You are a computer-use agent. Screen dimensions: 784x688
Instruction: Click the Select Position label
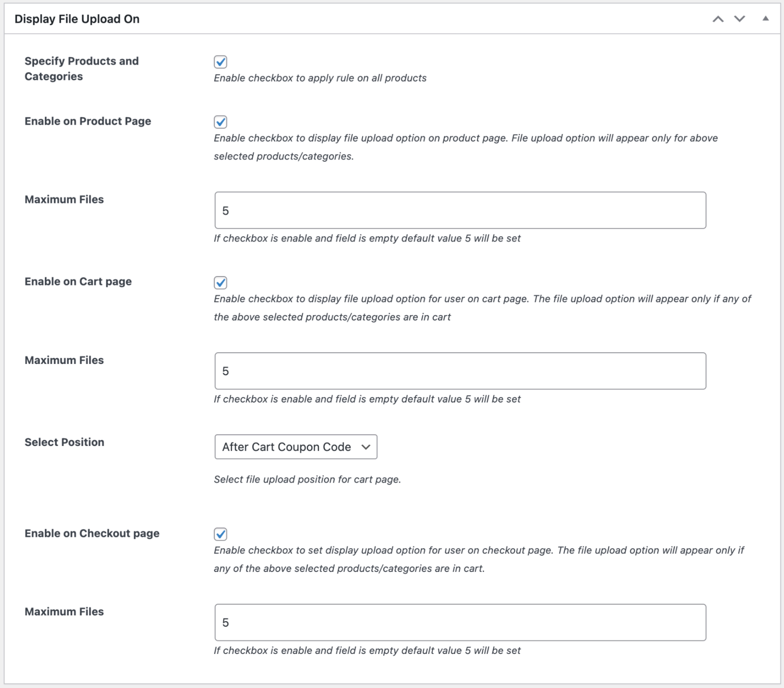pos(64,442)
